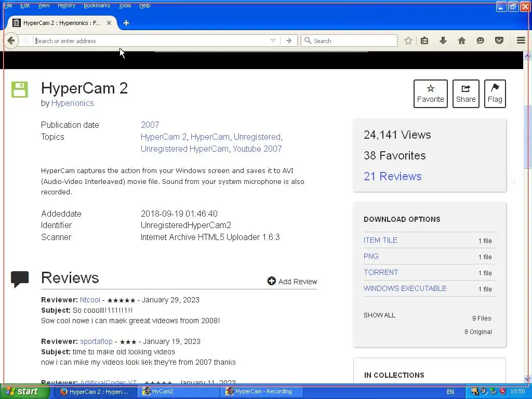The height and width of the screenshot is (399, 532).
Task: Open the File menu
Action: pos(8,5)
